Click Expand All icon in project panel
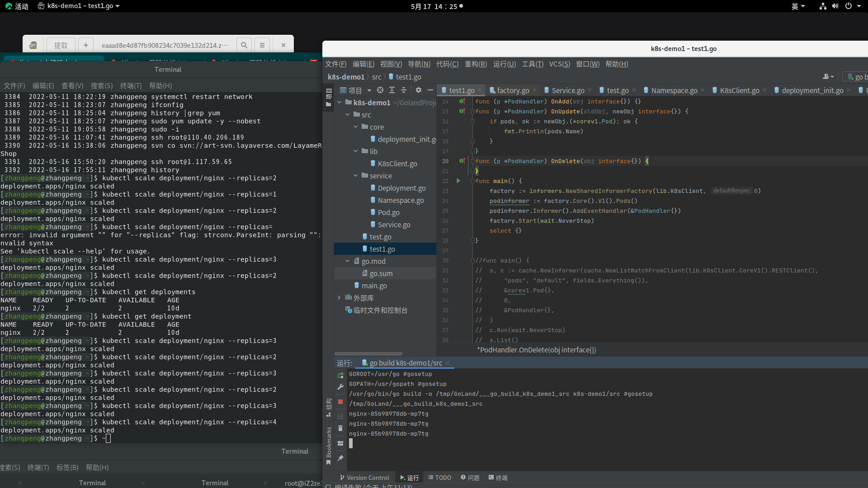Image resolution: width=868 pixels, height=488 pixels. (392, 90)
